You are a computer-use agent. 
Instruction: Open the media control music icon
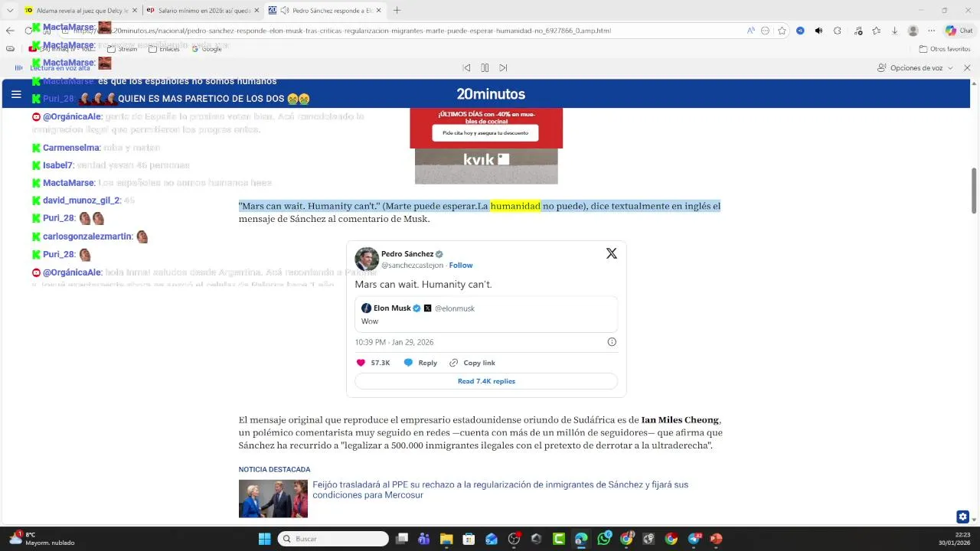[x=857, y=31]
